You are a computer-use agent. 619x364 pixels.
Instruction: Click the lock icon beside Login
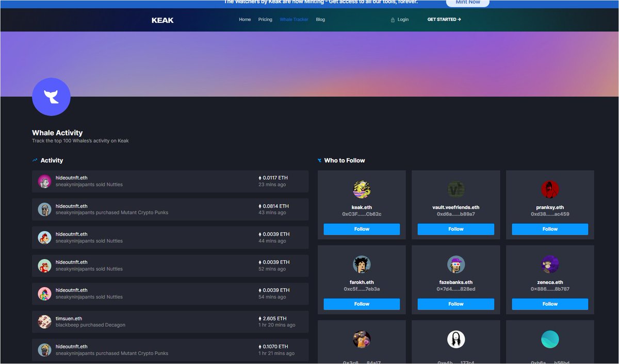coord(393,20)
